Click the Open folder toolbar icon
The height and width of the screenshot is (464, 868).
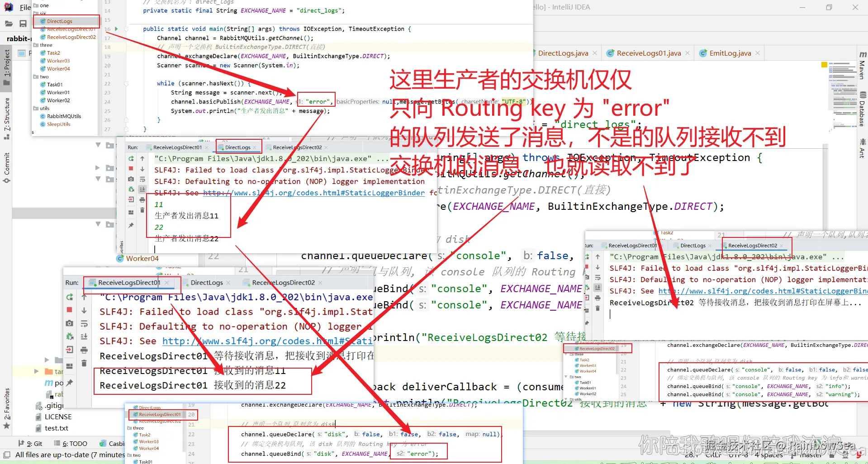(x=9, y=24)
